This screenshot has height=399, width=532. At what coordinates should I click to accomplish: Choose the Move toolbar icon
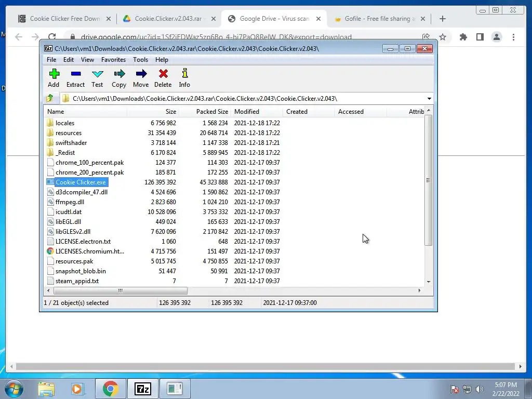point(141,74)
